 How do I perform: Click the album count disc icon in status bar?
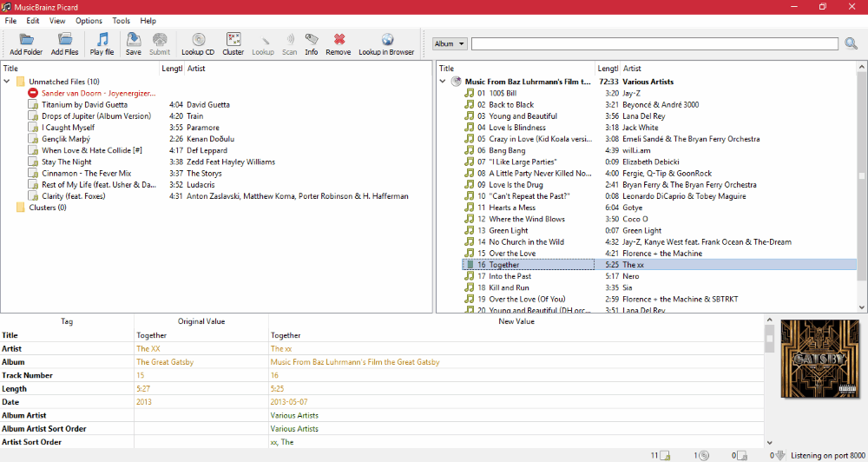[x=704, y=455]
